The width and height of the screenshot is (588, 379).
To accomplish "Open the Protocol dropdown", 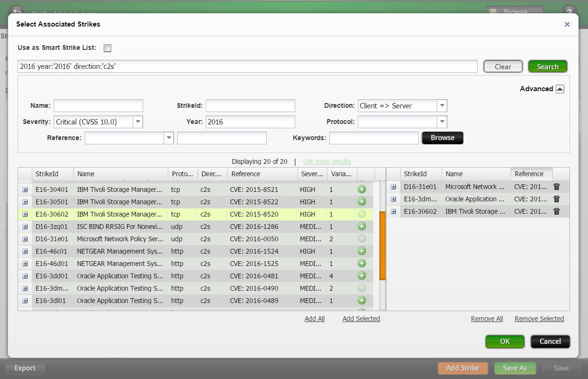I will (442, 122).
